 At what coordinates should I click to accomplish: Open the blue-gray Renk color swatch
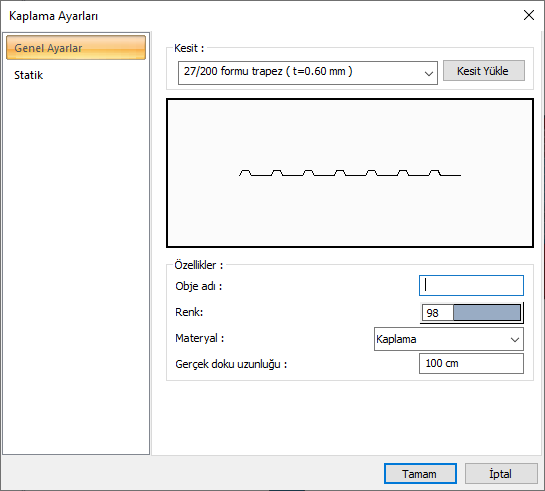(x=487, y=312)
